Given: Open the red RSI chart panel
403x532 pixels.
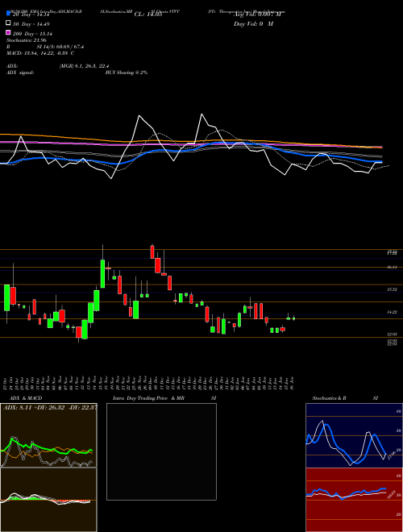Looking at the screenshot, I should pyautogui.click(x=354, y=500).
